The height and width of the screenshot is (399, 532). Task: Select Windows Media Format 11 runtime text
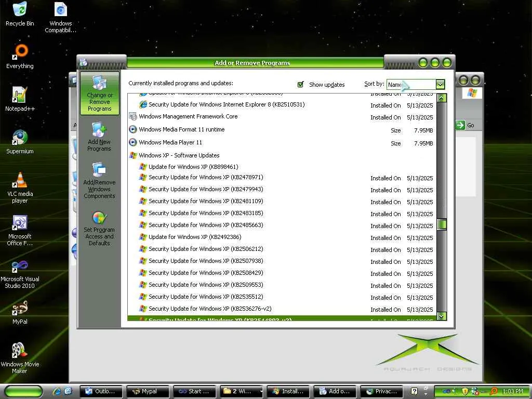(x=181, y=129)
